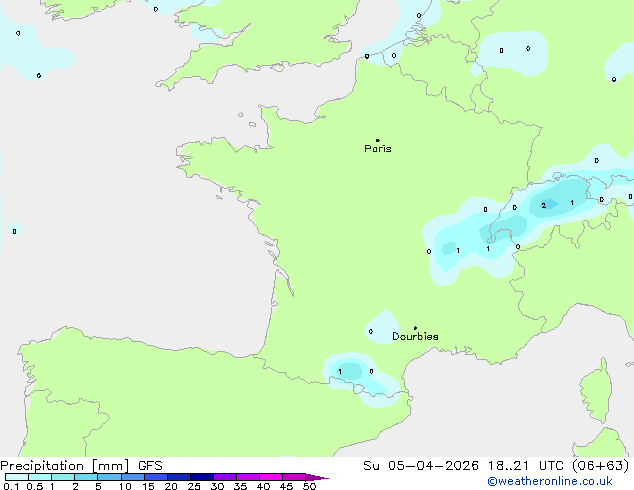Pick the 0.1–0.5 mm palest legend swatch
This screenshot has width=634, height=490.
[17, 477]
